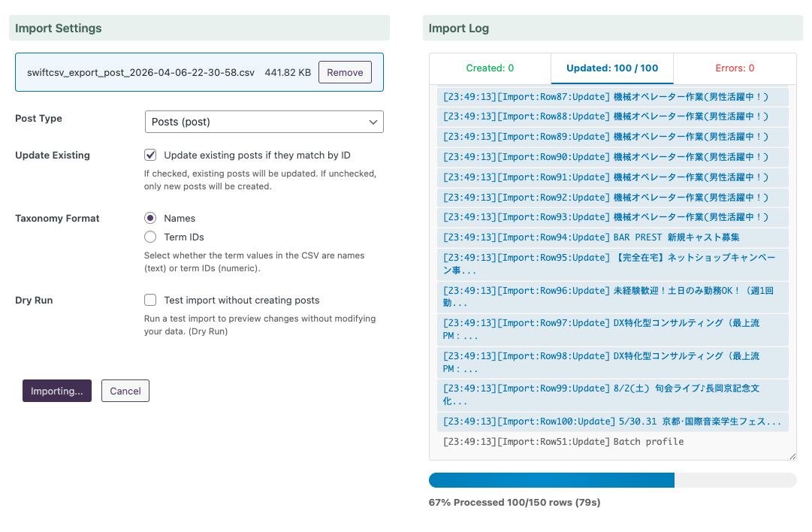Screen dimensions: 812x532
Task: Click the import progress bar
Action: [612, 480]
